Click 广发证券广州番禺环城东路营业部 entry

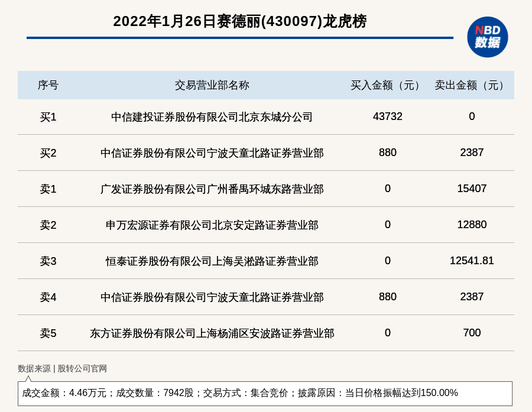point(212,189)
